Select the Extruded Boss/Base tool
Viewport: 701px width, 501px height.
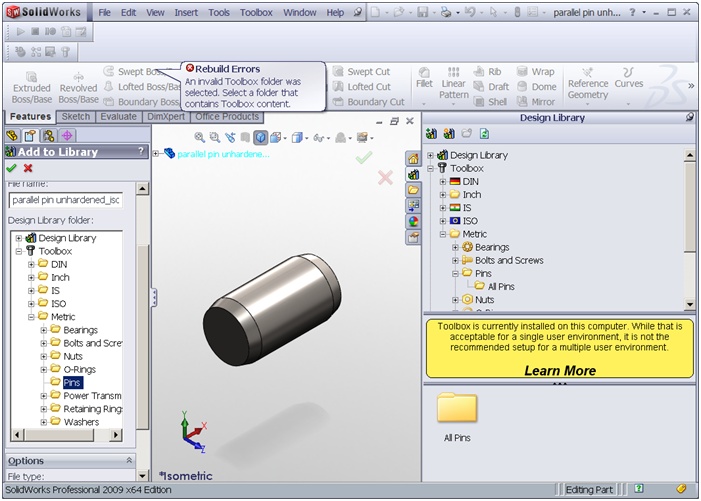coord(32,88)
